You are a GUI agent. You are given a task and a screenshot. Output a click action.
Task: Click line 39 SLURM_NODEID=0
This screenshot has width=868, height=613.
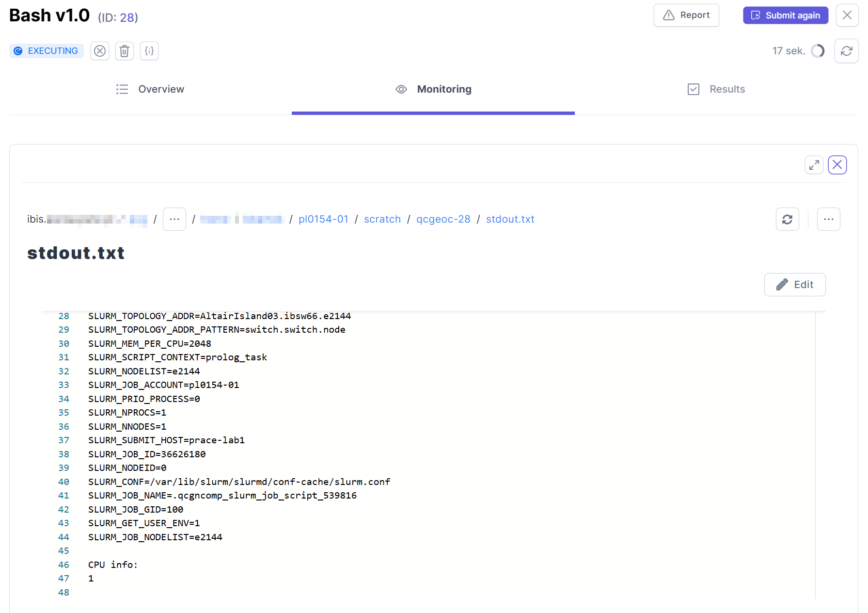[x=127, y=468]
